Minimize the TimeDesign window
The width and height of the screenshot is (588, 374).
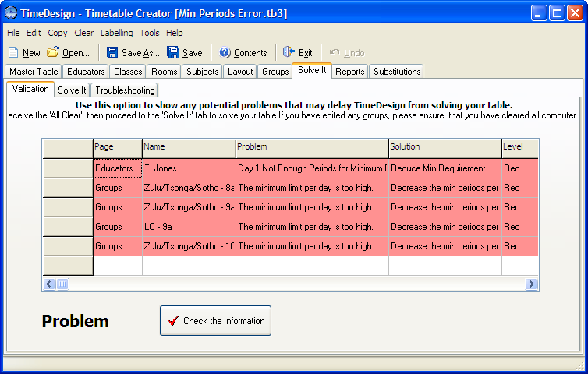(539, 13)
